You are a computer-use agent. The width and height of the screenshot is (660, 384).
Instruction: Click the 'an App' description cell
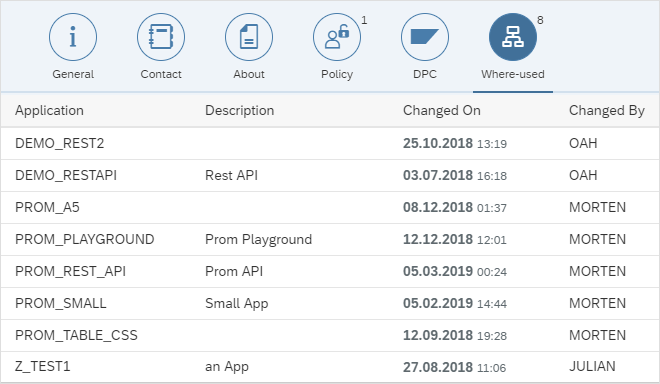coord(227,367)
